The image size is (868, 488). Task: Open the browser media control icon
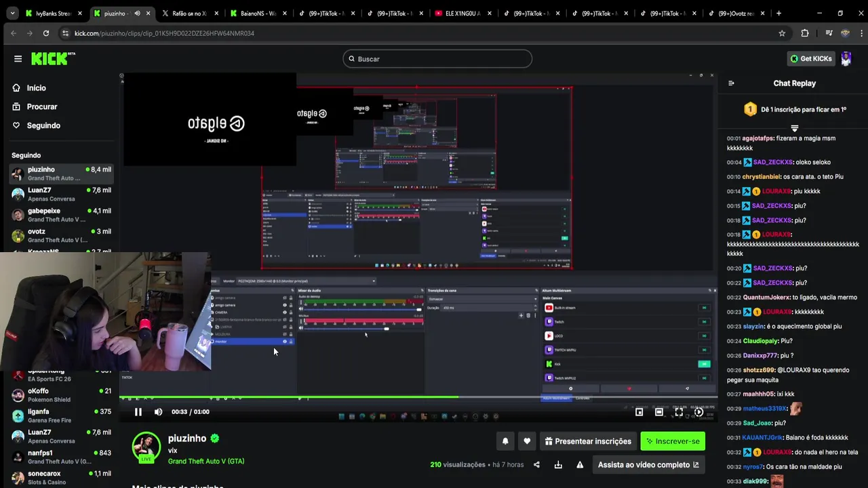[829, 33]
